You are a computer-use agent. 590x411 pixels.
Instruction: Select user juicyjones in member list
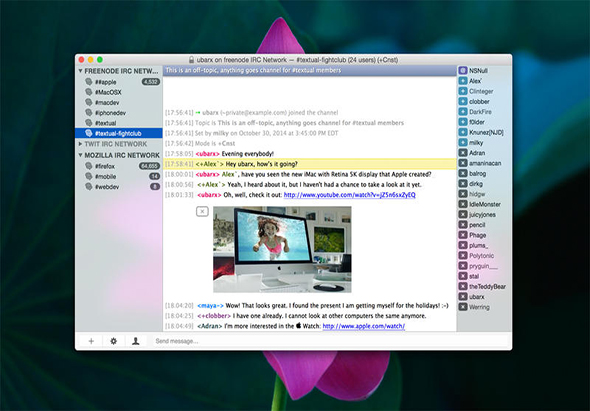click(484, 215)
